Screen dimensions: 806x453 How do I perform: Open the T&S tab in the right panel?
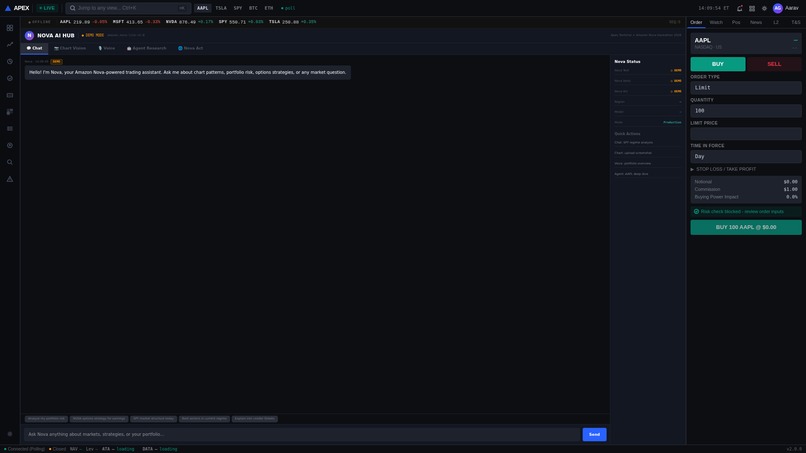pos(796,23)
